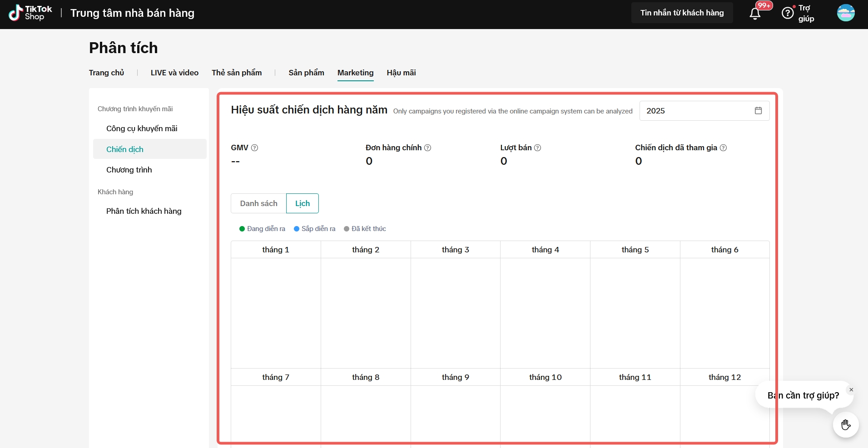Open Trợ giúp help link
The width and height of the screenshot is (868, 448).
pyautogui.click(x=805, y=13)
